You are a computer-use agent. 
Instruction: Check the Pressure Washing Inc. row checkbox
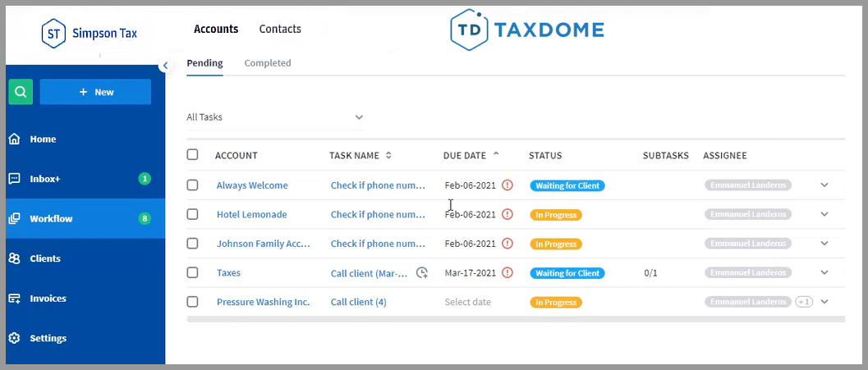tap(192, 301)
